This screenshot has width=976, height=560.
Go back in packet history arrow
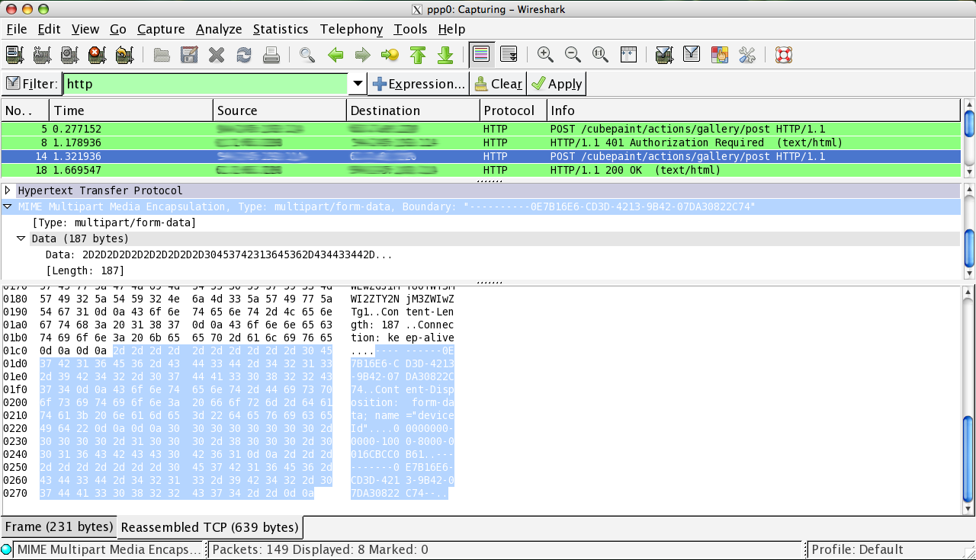point(335,55)
